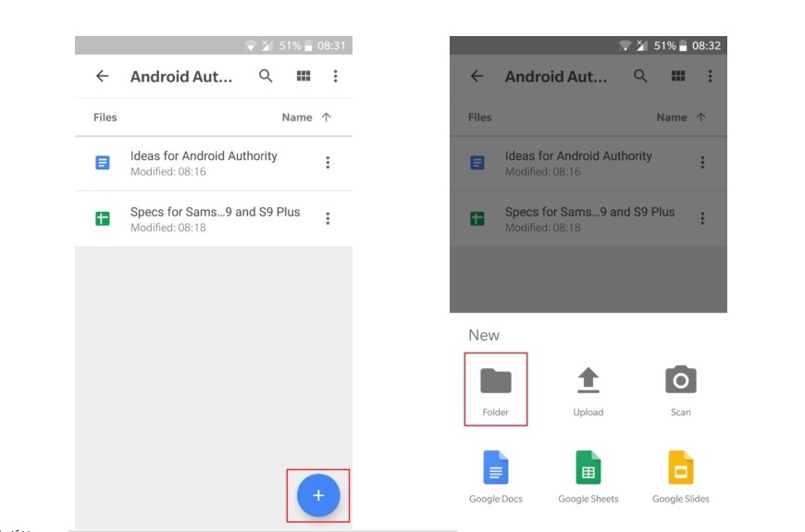Click the green Sheets file icon, left phone
Viewport: 805px width, 532px height.
point(103,218)
